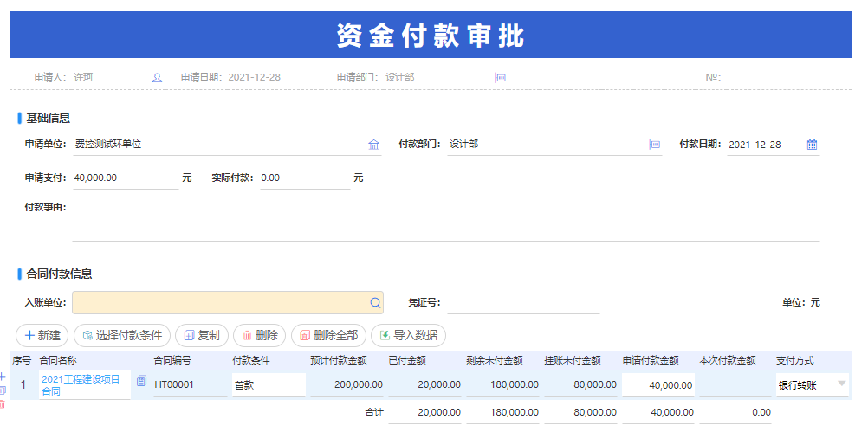
Task: Click the 选择付款条件 button
Action: [x=122, y=335]
